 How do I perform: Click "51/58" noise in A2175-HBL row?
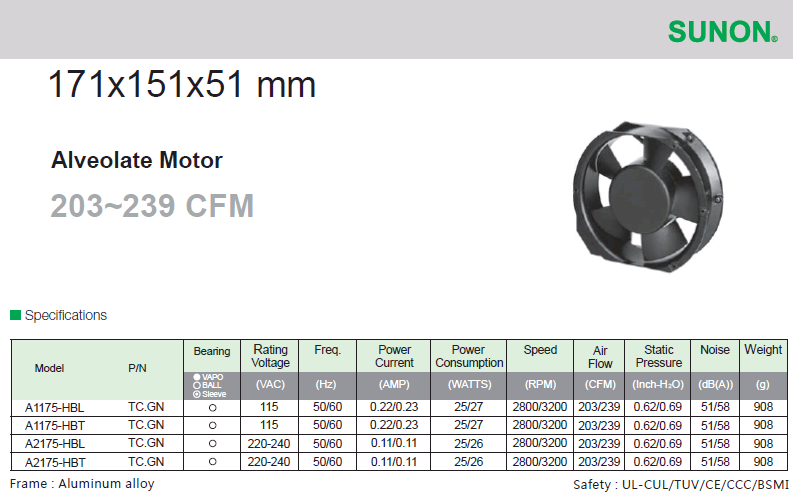[x=715, y=444]
